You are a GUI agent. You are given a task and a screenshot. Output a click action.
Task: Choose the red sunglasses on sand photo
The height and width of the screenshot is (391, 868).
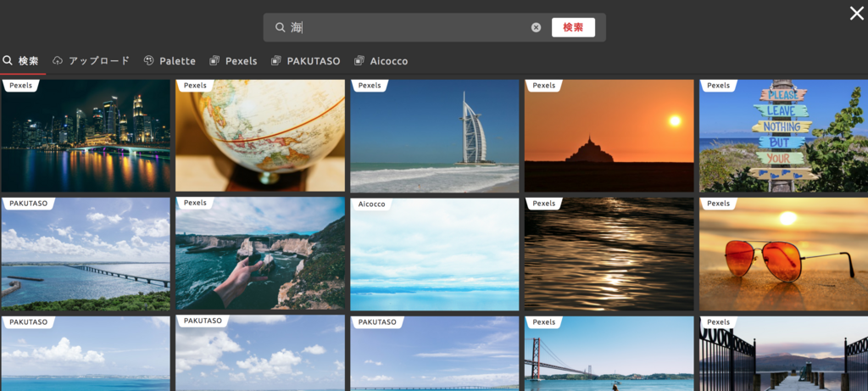click(x=783, y=254)
